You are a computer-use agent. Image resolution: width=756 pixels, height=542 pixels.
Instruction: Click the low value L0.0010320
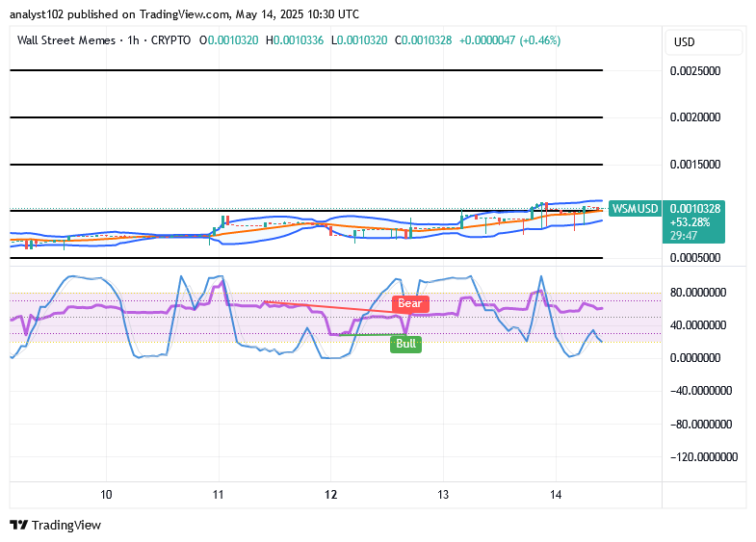[359, 40]
